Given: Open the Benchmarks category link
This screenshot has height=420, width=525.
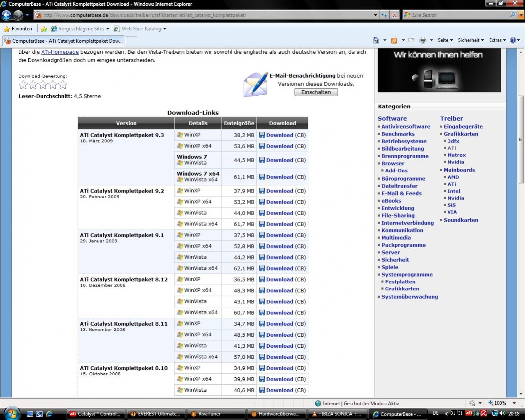Looking at the screenshot, I should (398, 134).
